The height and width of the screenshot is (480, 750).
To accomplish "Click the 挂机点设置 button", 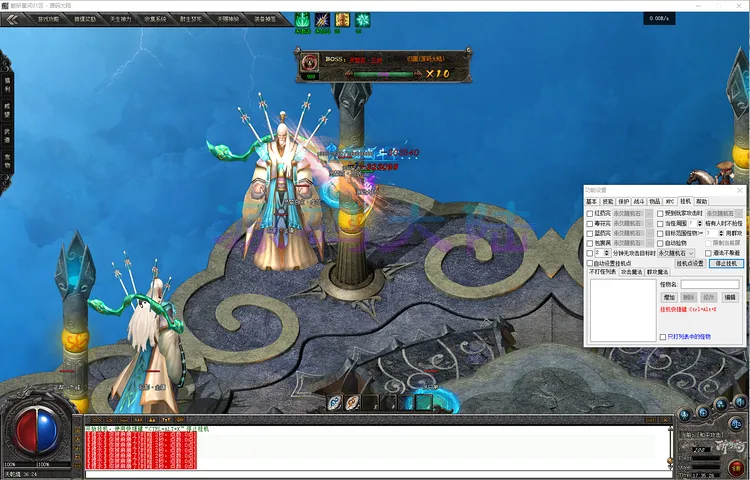I will 691,263.
